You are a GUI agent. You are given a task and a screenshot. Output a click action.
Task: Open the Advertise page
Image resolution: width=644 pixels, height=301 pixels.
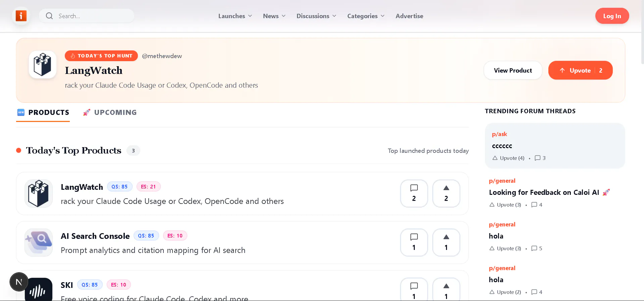[409, 16]
